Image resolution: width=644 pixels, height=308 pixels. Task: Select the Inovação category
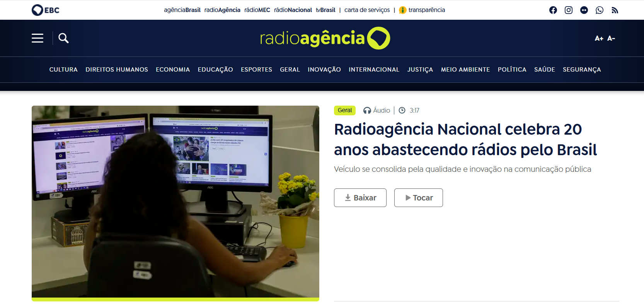324,70
